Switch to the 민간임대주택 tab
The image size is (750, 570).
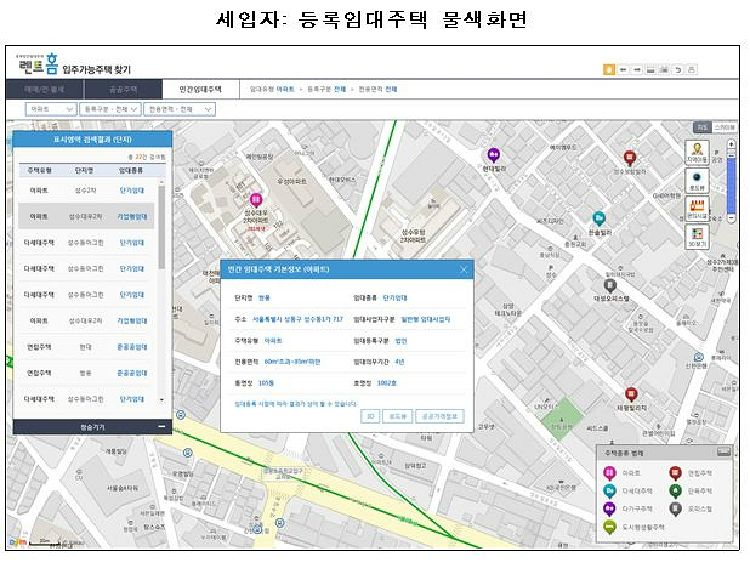[202, 89]
